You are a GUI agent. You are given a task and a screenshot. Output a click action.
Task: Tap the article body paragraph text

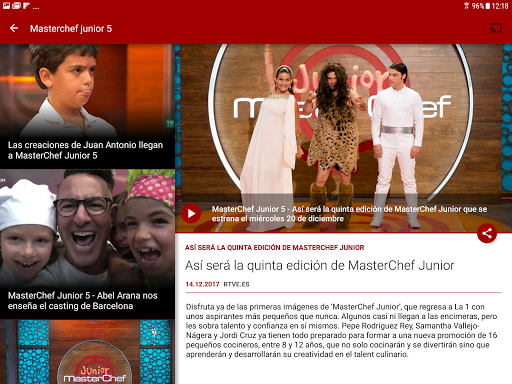coord(341,330)
